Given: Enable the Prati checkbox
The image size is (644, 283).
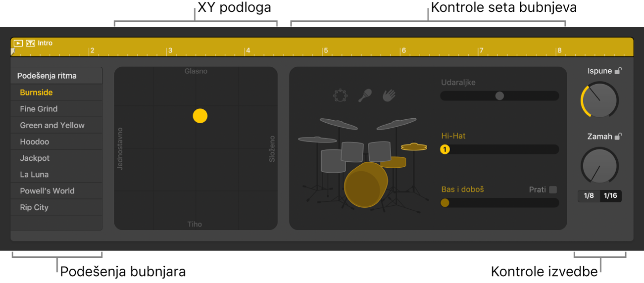Looking at the screenshot, I should point(553,189).
